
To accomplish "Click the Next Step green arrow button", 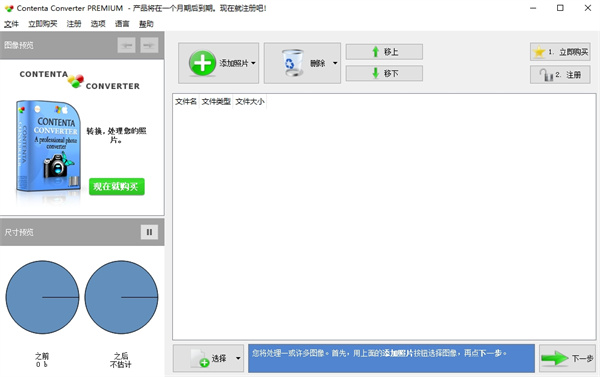I will coord(567,358).
